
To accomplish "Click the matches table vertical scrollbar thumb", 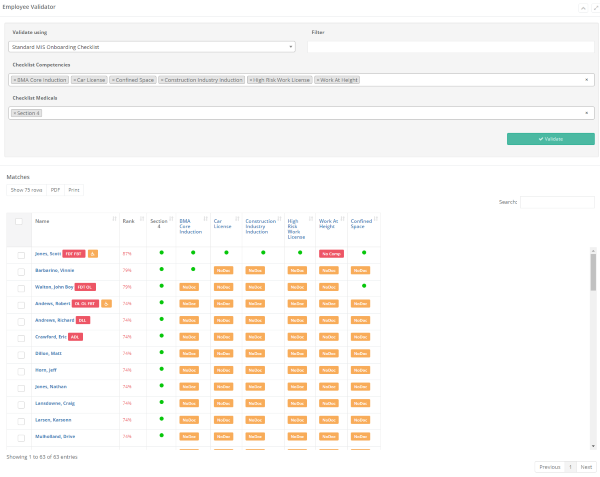I will tap(593, 272).
